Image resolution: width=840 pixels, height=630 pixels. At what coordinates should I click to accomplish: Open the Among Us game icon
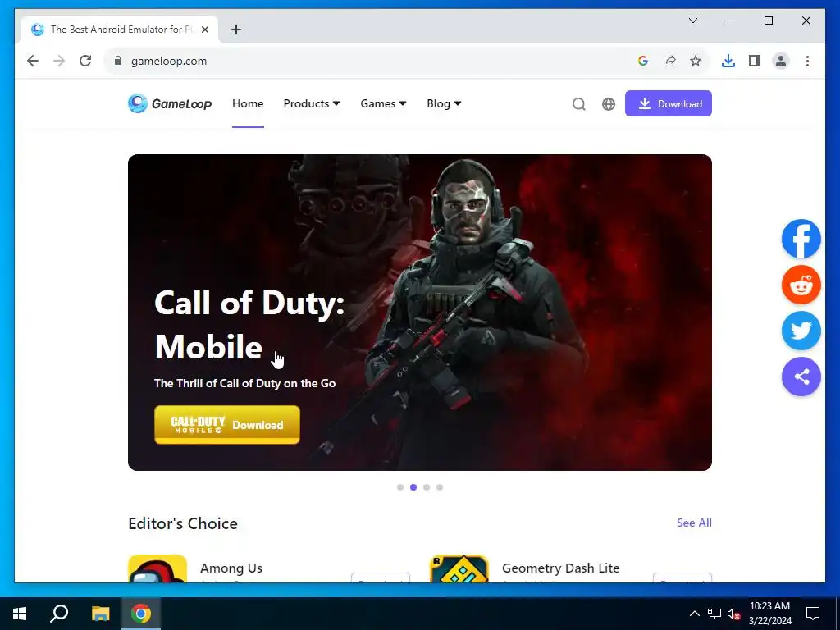click(x=157, y=568)
